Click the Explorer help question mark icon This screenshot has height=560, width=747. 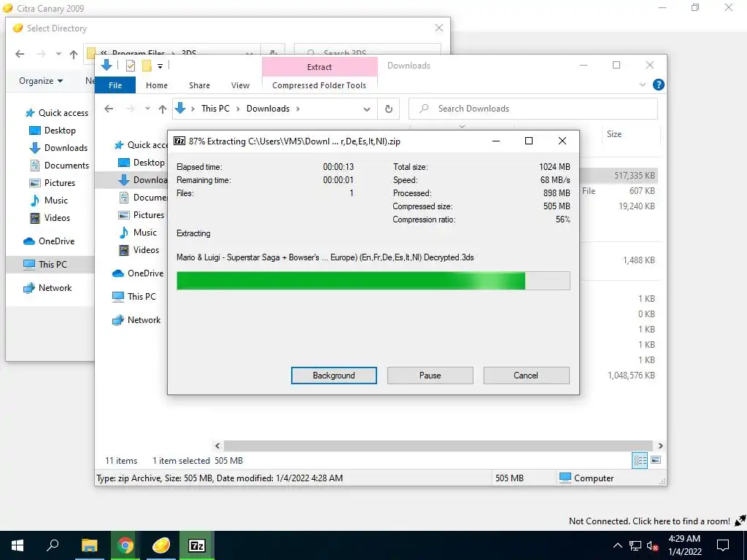659,85
